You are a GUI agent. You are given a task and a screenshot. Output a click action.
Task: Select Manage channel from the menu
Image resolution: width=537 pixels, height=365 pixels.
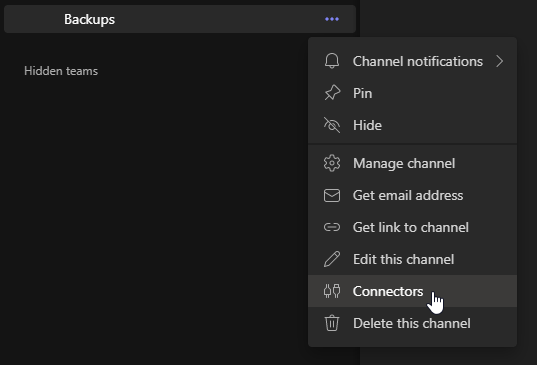click(412, 163)
